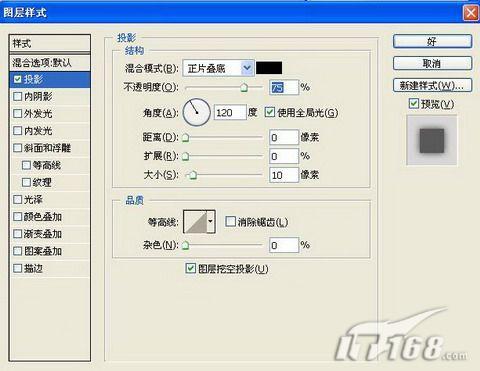Image resolution: width=480 pixels, height=371 pixels.
Task: Enable the 外发光 outer glow checkbox
Action: [x=18, y=114]
